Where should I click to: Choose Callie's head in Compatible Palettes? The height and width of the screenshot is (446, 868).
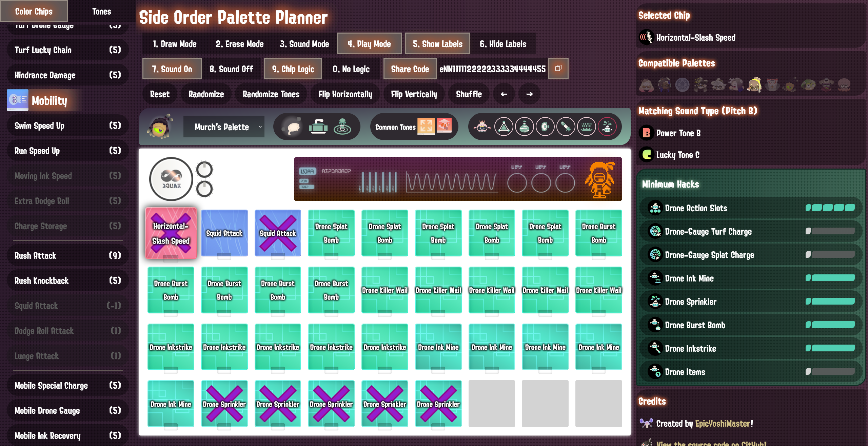pos(700,85)
